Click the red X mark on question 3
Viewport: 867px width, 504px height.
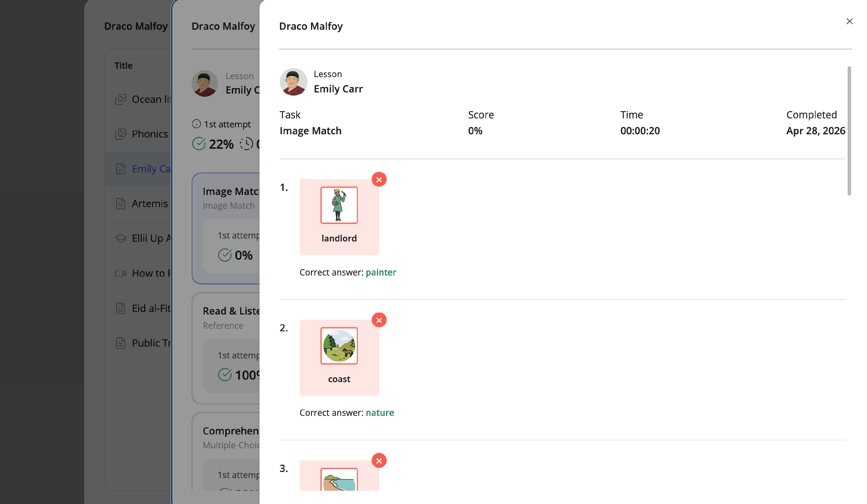pos(379,461)
